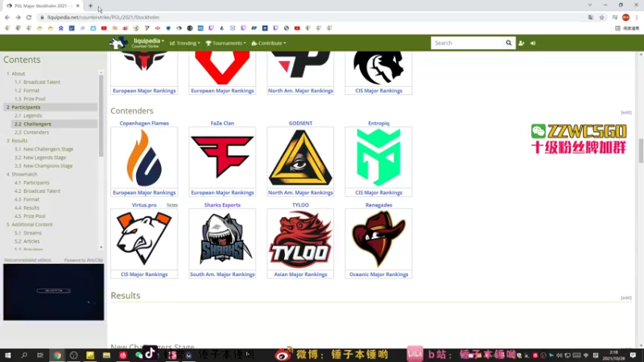Open Asian Major Rankings link
The height and width of the screenshot is (362, 644).
tap(300, 274)
